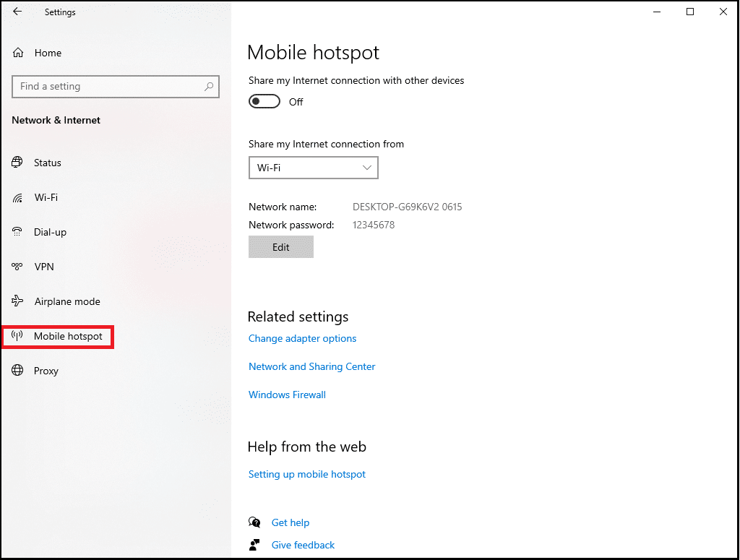
Task: Open Windows Firewall link
Action: (287, 395)
